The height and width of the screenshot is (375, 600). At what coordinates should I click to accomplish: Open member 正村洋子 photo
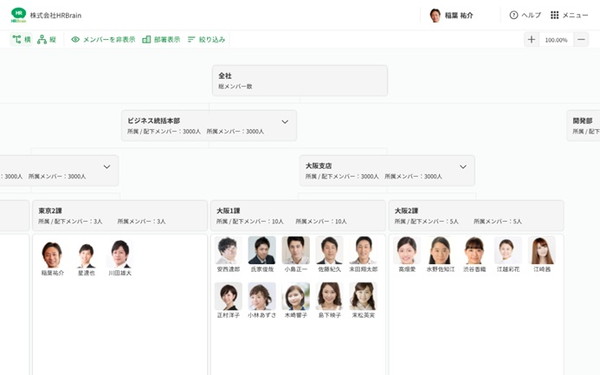[228, 296]
